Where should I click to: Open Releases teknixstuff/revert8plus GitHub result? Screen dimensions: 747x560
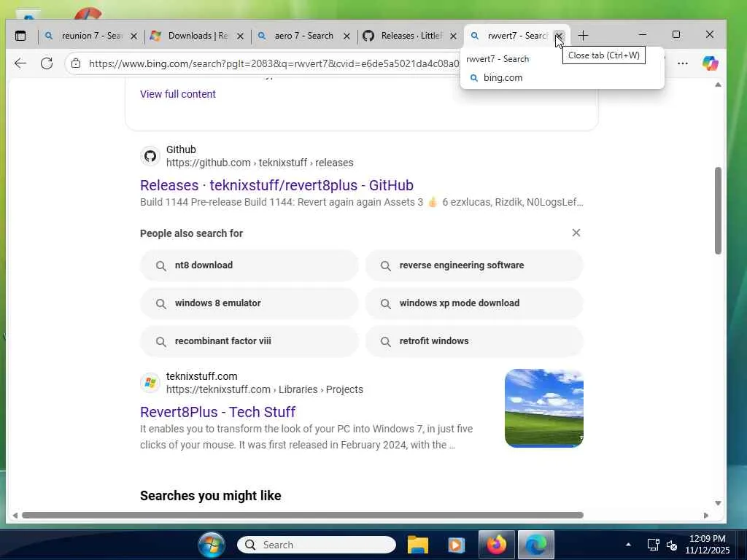[x=276, y=185]
